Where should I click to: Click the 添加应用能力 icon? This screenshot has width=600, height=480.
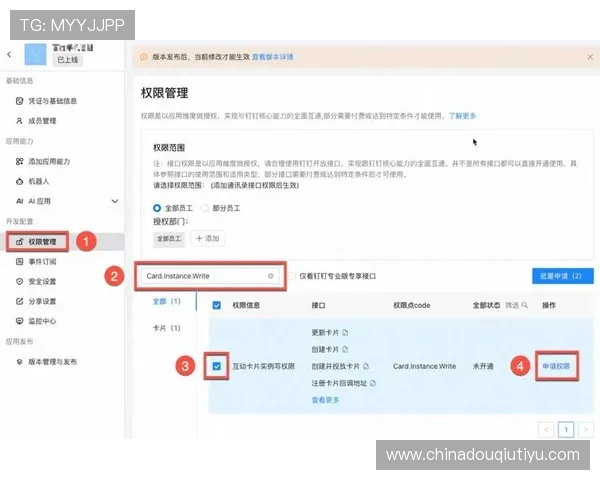(x=20, y=162)
